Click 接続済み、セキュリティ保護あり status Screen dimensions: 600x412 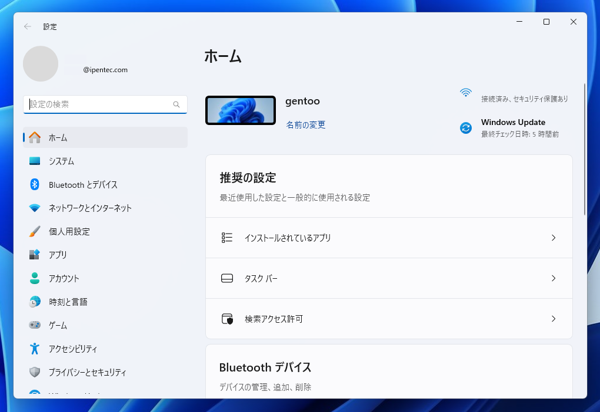[x=524, y=99]
